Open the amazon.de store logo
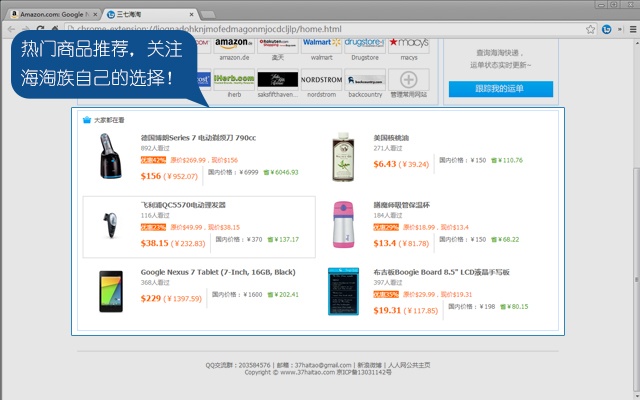The width and height of the screenshot is (640, 400). tap(234, 45)
